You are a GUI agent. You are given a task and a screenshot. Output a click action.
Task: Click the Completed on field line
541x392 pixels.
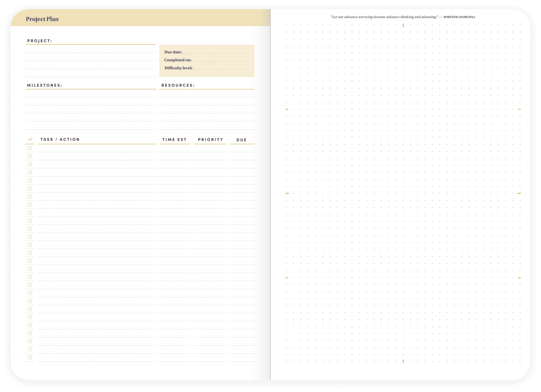point(220,61)
